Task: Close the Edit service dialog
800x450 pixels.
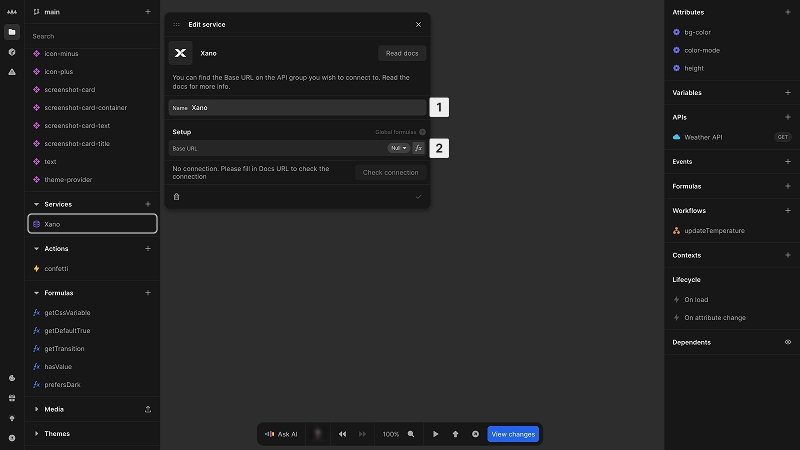Action: click(418, 24)
